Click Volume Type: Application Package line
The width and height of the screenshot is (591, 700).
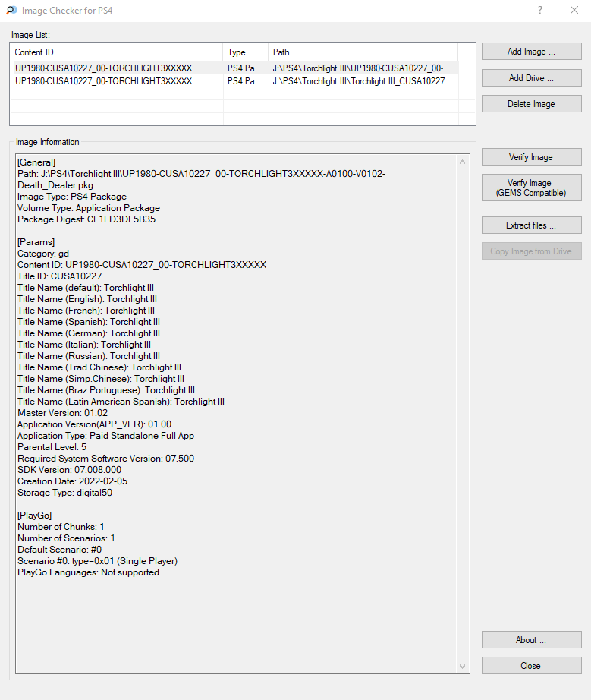pos(89,207)
